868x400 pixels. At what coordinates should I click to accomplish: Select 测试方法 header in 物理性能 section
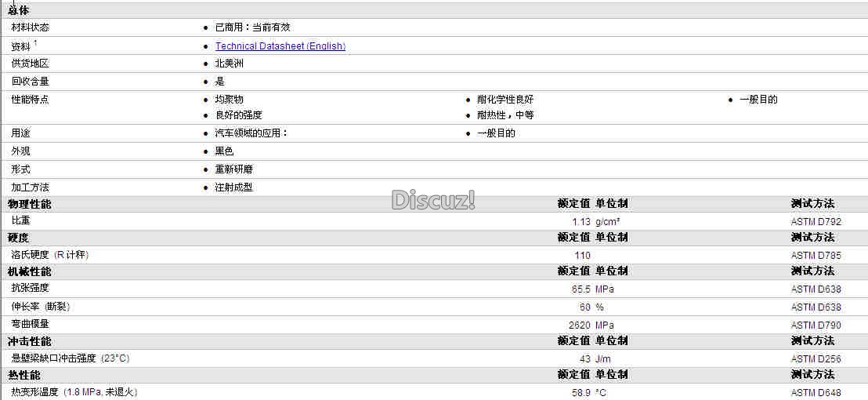tap(812, 204)
